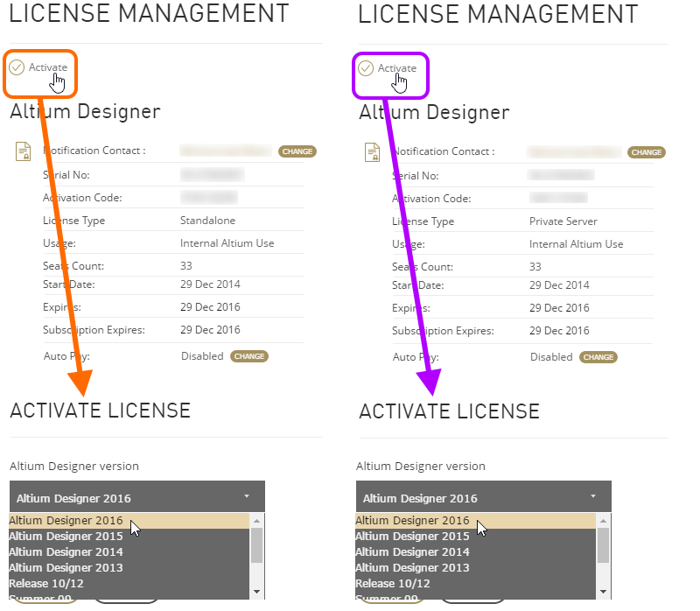
Task: Click the license document icon in the Standalone panel
Action: pyautogui.click(x=24, y=151)
